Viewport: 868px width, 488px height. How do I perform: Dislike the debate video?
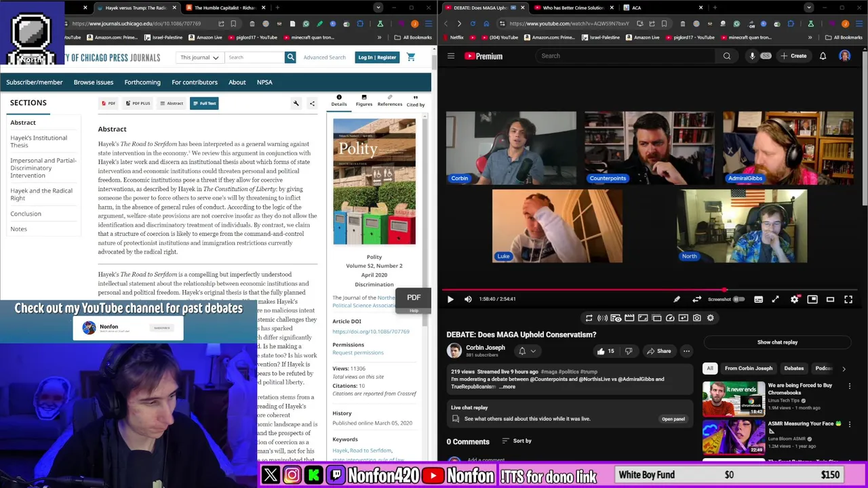point(629,351)
